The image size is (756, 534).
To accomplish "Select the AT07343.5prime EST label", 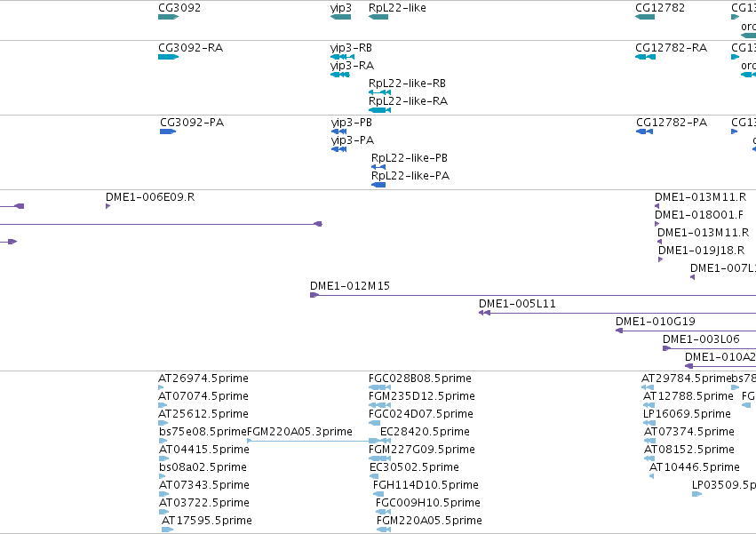I will (205, 486).
